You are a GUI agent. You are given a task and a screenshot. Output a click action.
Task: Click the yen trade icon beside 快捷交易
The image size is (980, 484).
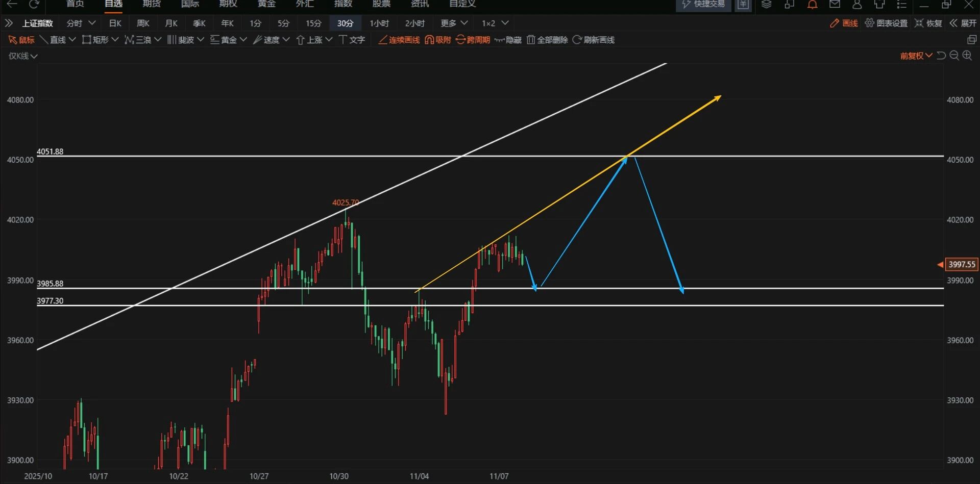[x=743, y=4]
